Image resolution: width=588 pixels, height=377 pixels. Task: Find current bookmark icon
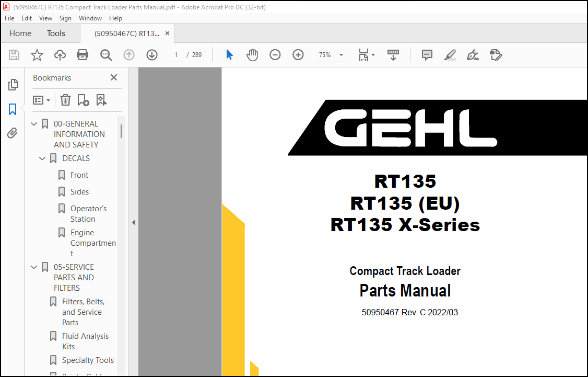(101, 100)
